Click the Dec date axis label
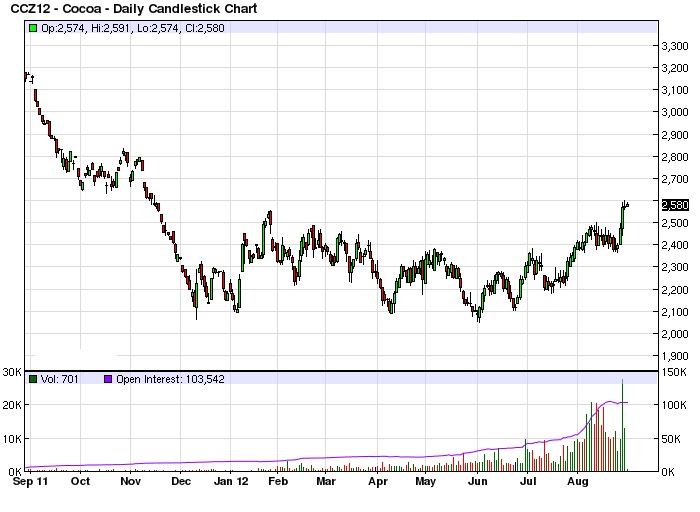Screen dimensions: 700x512 [x=181, y=481]
